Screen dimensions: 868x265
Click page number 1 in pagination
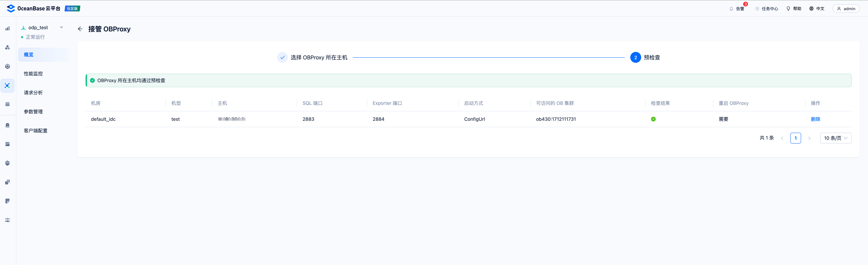795,138
